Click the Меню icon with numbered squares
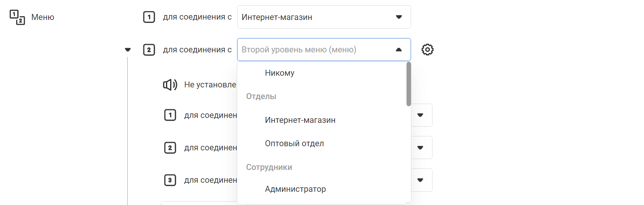 click(17, 17)
